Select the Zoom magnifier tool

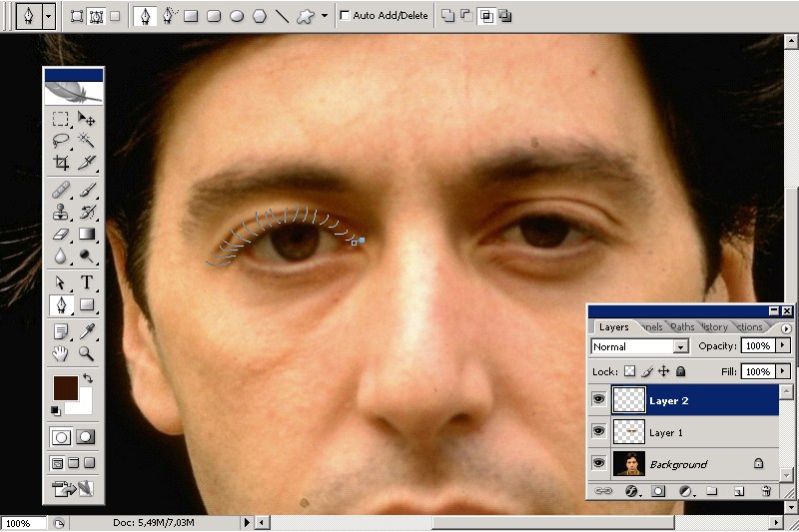(87, 353)
